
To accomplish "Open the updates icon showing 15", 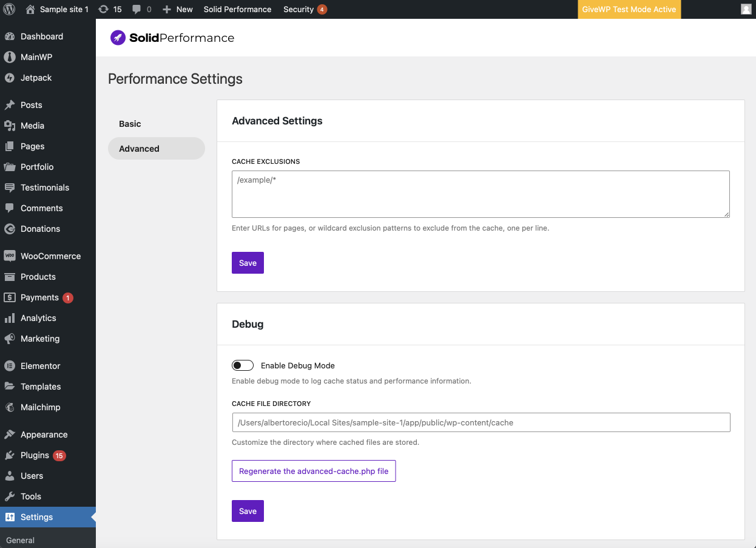I will click(103, 9).
